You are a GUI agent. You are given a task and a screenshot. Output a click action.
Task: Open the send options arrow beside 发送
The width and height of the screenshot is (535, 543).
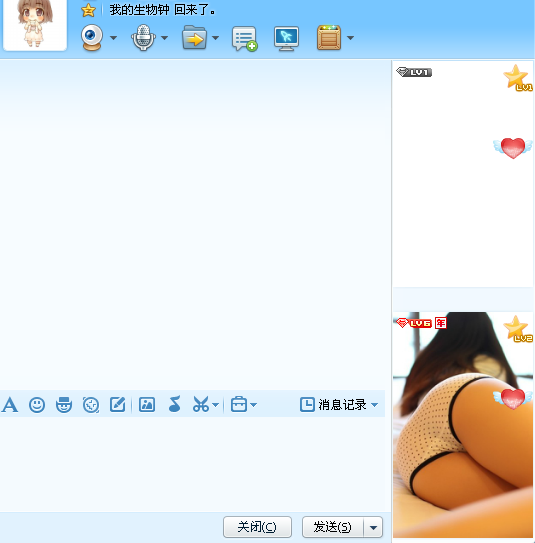(x=373, y=527)
